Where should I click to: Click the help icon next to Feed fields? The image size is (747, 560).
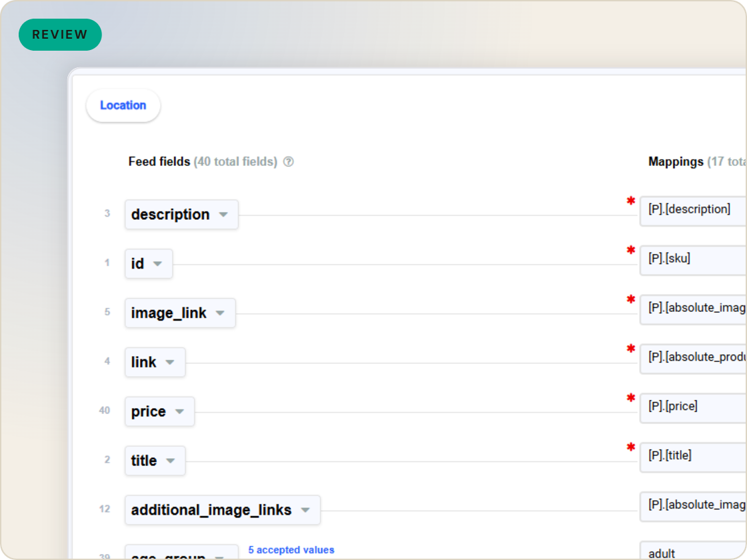(288, 162)
